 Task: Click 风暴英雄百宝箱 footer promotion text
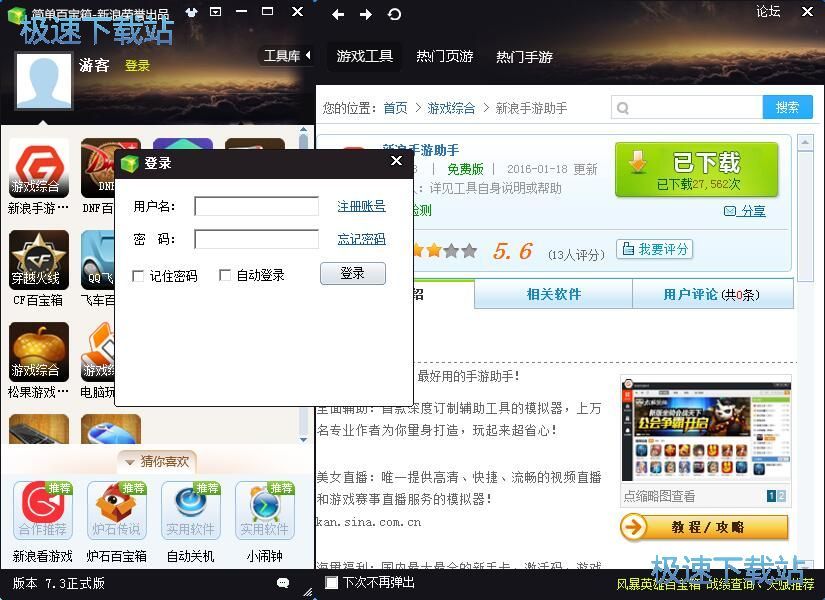click(715, 584)
